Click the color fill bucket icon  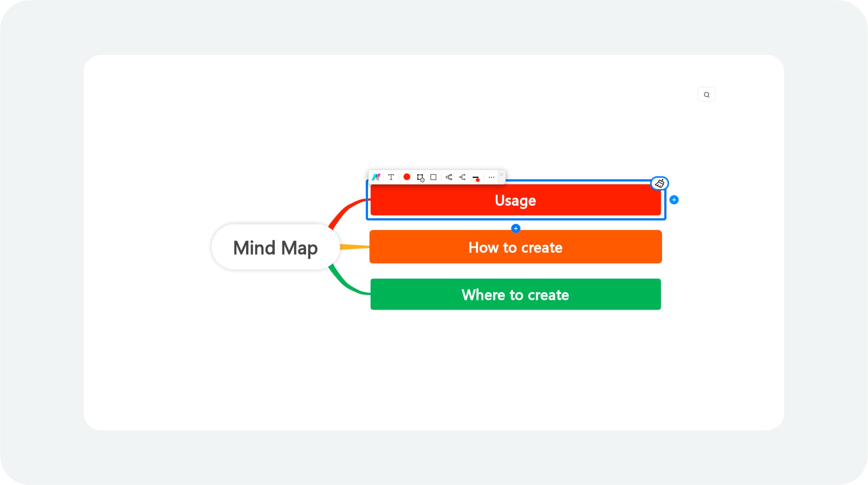click(x=659, y=183)
